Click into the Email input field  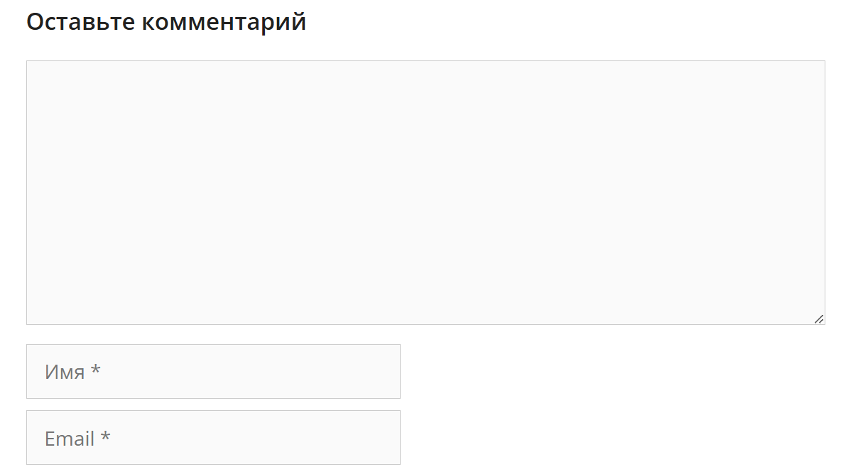(213, 438)
